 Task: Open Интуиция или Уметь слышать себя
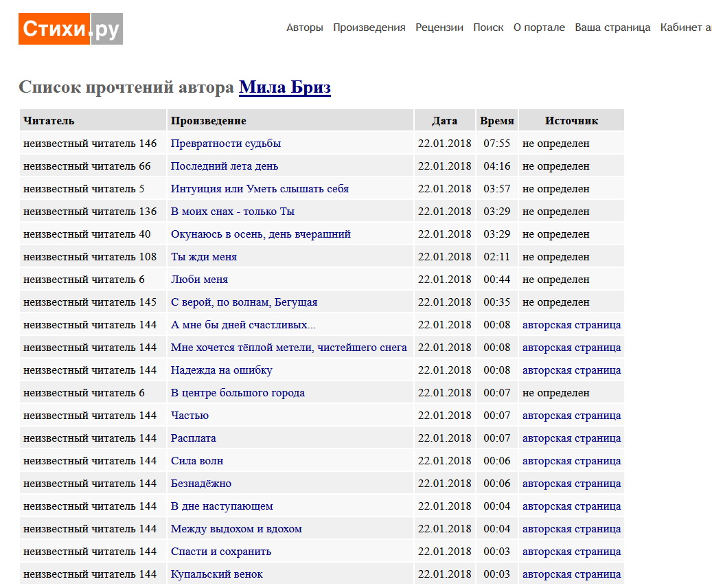(260, 189)
